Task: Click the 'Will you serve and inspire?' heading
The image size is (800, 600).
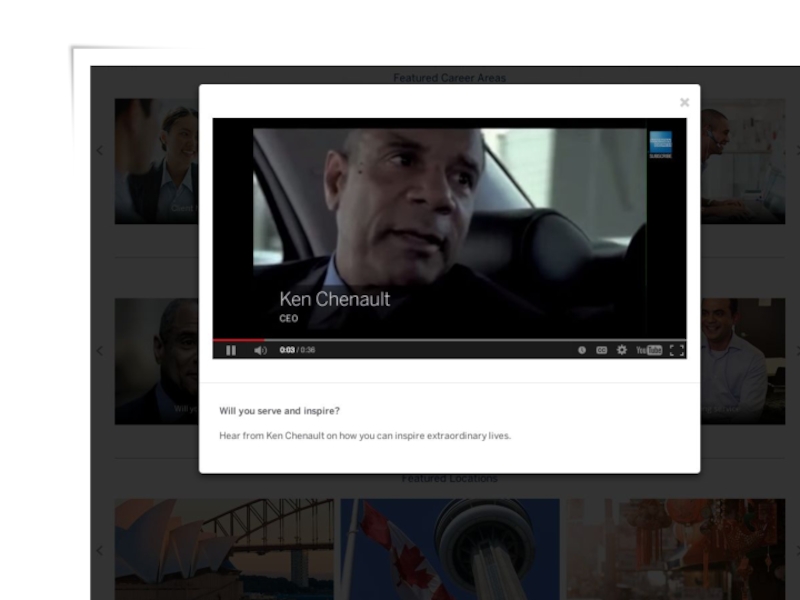Action: (280, 411)
